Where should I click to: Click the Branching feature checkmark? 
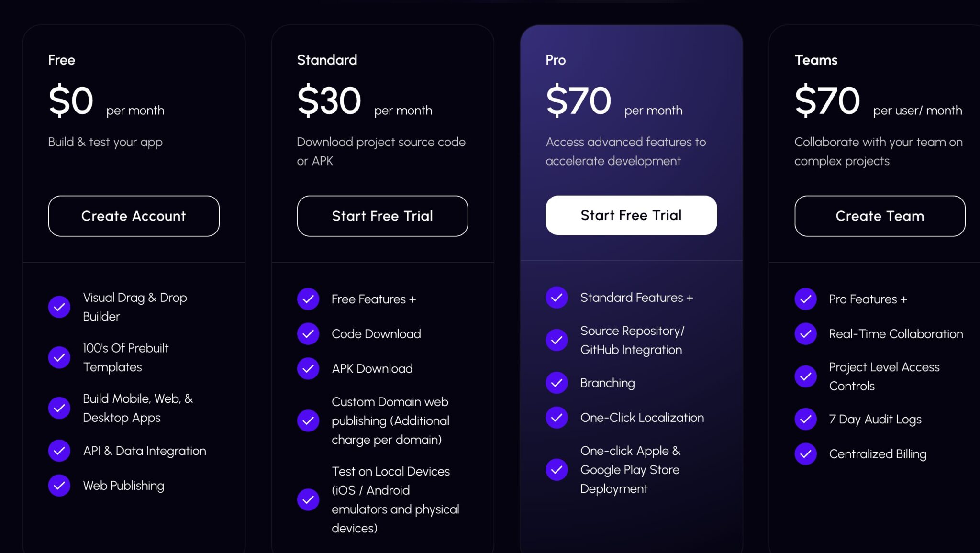[x=557, y=383]
